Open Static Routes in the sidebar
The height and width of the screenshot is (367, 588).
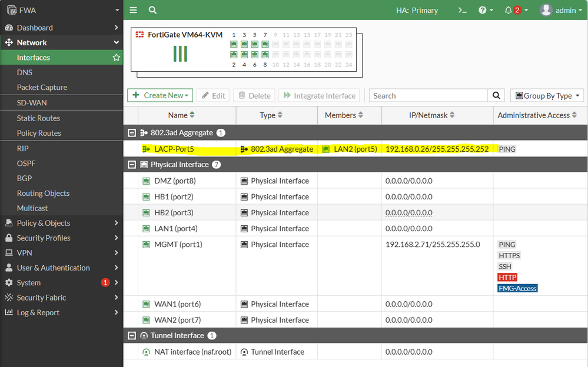coord(38,118)
